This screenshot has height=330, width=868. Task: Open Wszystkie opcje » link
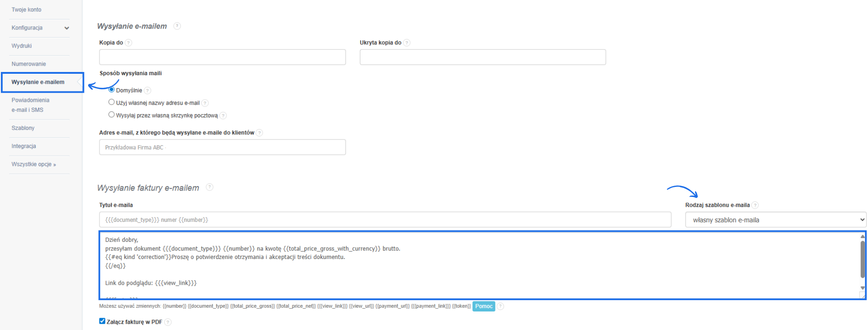tap(34, 164)
